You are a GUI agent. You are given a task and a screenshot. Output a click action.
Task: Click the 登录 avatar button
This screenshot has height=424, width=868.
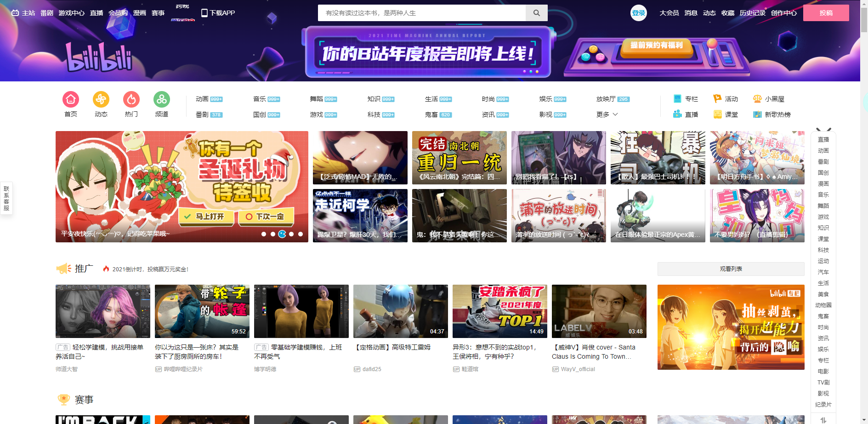coord(639,13)
